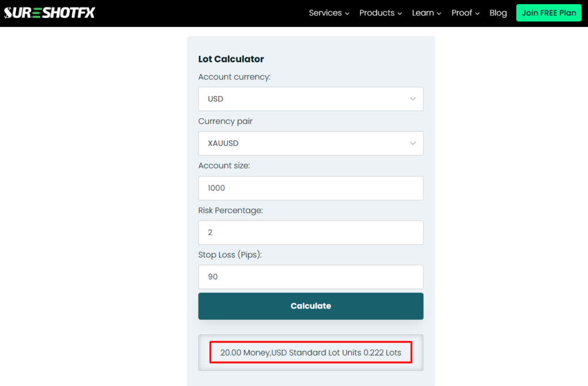Go to the Blog page
Screen dimensions: 588x386
pyautogui.click(x=498, y=13)
